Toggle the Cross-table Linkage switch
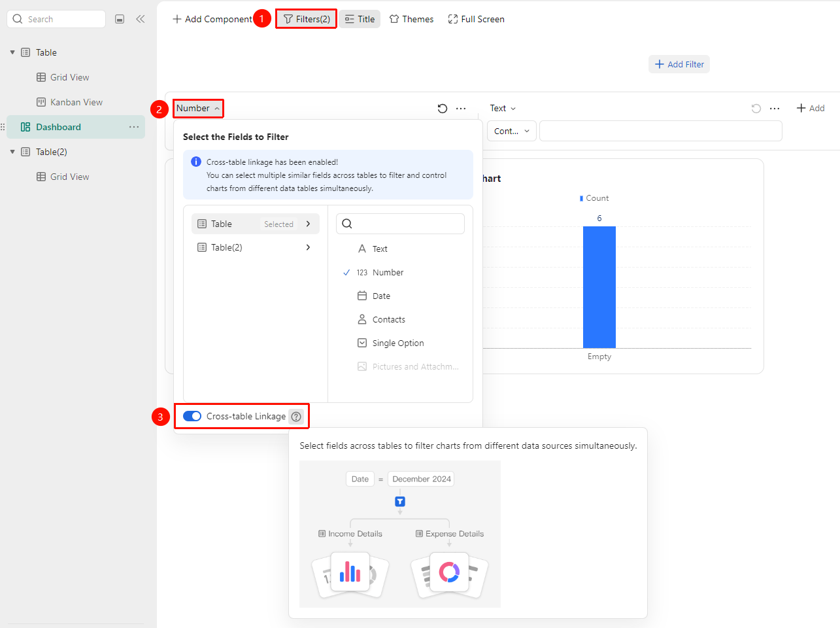Viewport: 840px width, 628px height. point(192,416)
